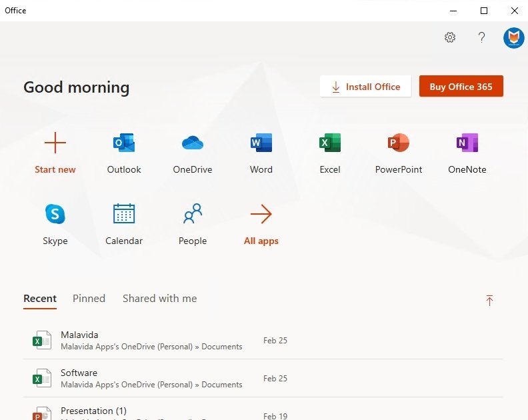Viewport: 528px width, 420px height.
Task: Click the OneDrive path under Malavida
Action: point(151,347)
